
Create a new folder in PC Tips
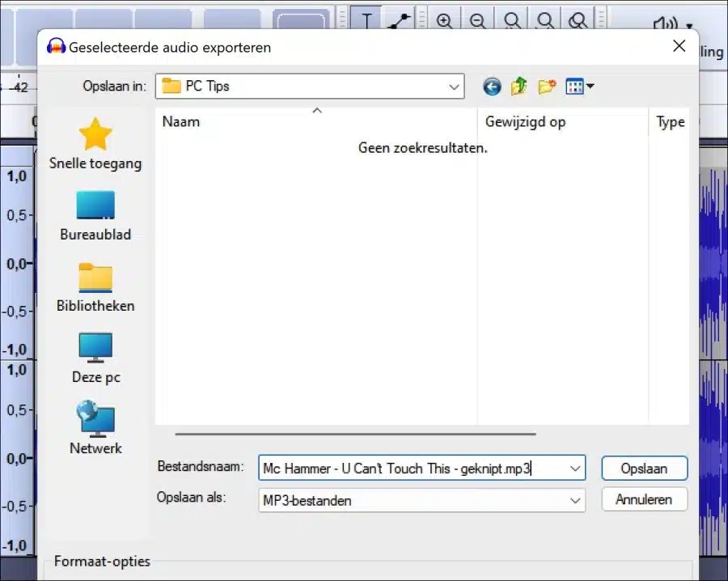coord(547,87)
